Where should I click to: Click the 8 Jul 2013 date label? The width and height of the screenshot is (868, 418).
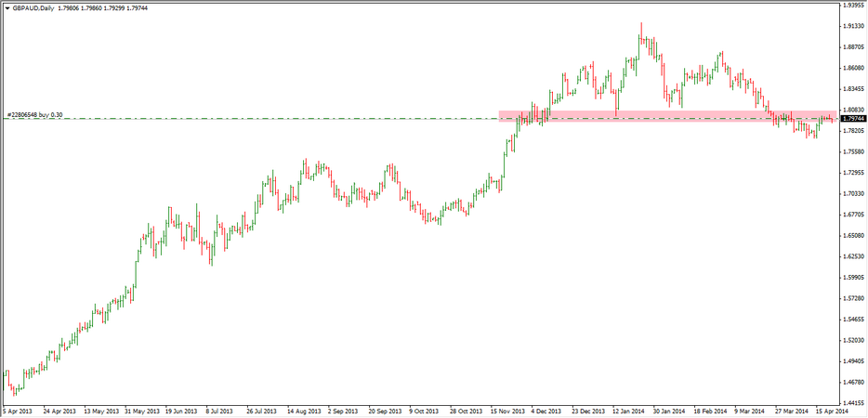(x=219, y=410)
